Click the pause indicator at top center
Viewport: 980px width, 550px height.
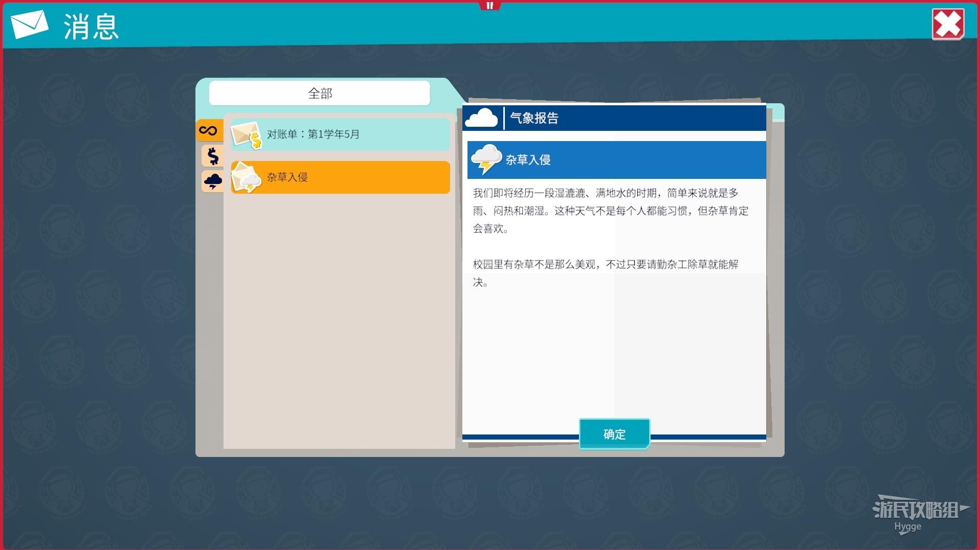489,6
